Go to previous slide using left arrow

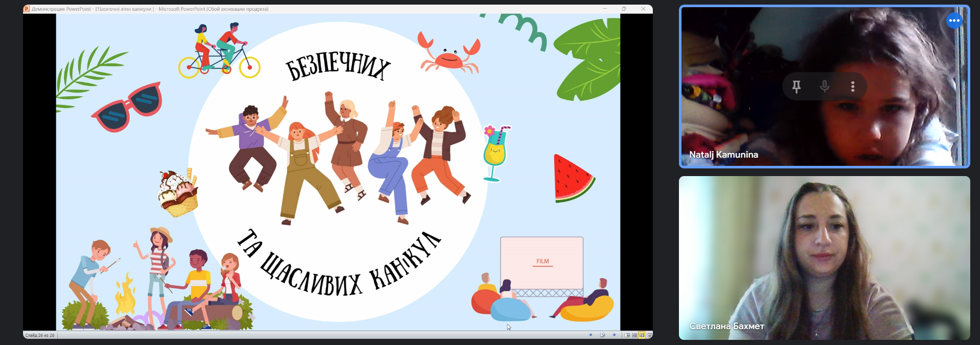pyautogui.click(x=590, y=335)
